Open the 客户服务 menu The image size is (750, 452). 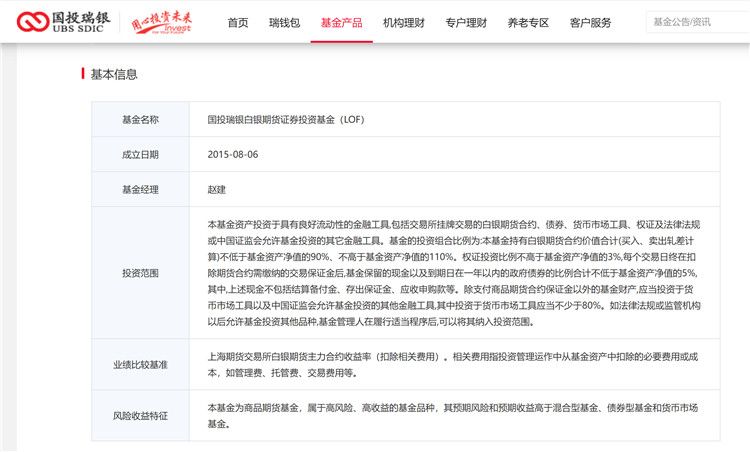pyautogui.click(x=590, y=22)
